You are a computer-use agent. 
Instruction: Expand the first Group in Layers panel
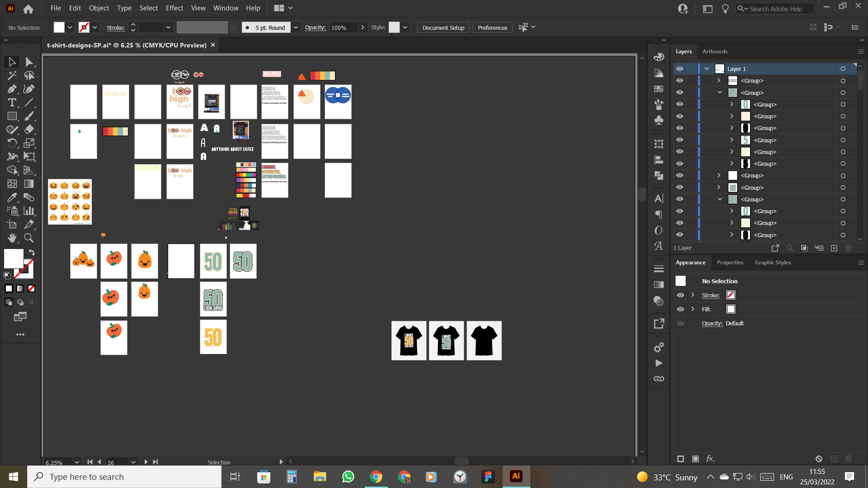point(719,80)
